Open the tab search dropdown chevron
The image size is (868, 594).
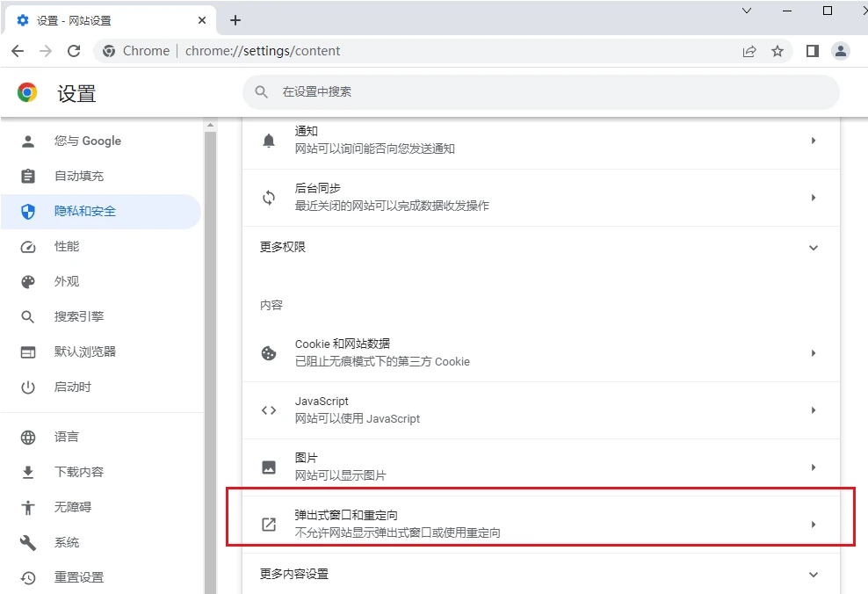(747, 11)
